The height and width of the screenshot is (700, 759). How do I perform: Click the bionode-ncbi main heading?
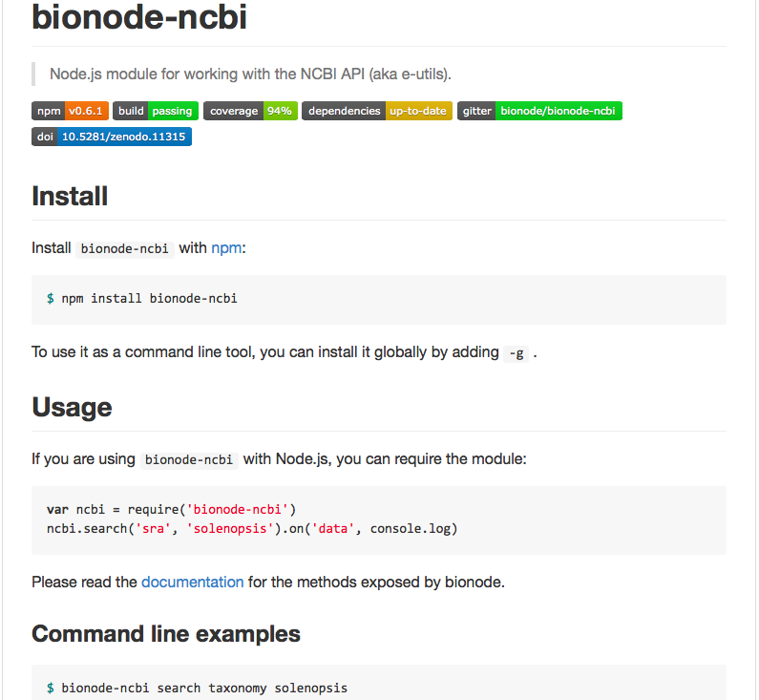click(139, 17)
